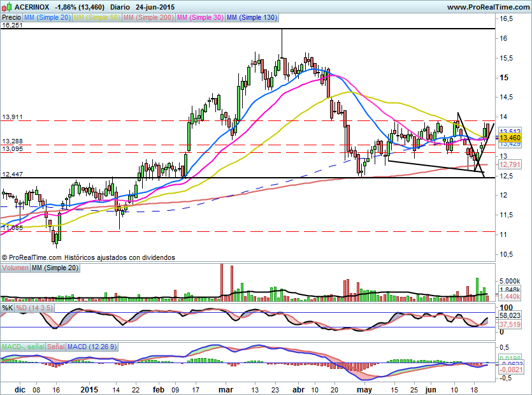Open the www.ProRealTime.com link
Screen dimensions: 532x395
click(x=487, y=6)
